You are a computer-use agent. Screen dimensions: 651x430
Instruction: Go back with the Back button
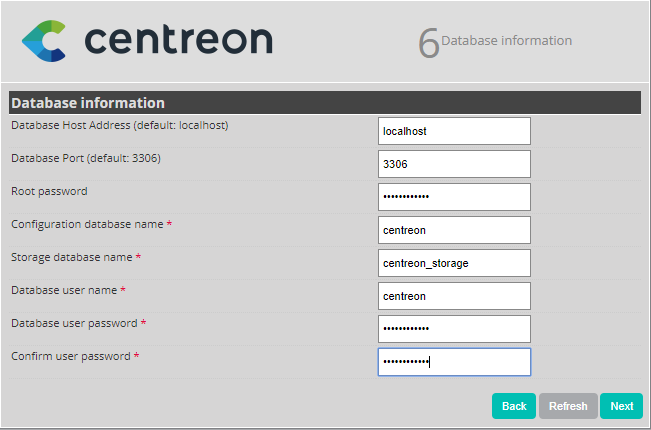tap(514, 406)
